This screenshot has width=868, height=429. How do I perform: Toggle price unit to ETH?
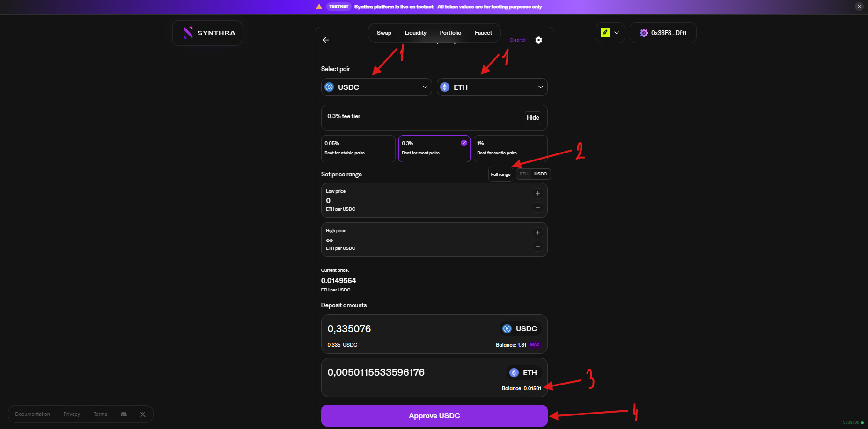(x=524, y=174)
